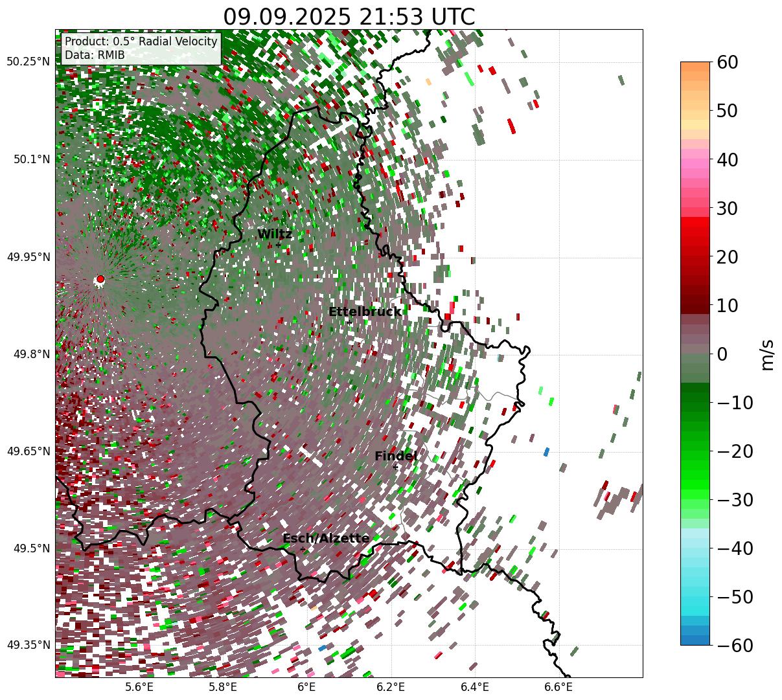Click the colorbar value −20
Image resolution: width=782 pixels, height=700 pixels.
(734, 451)
